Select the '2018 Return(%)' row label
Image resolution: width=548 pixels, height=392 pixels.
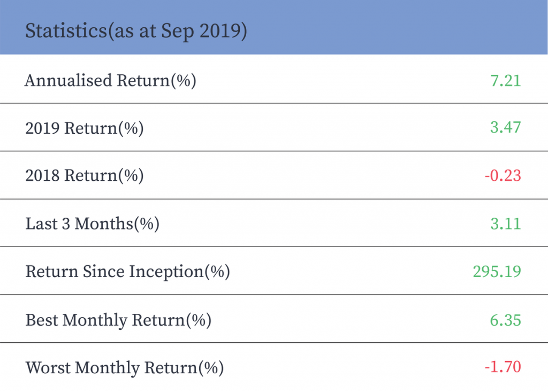(85, 176)
